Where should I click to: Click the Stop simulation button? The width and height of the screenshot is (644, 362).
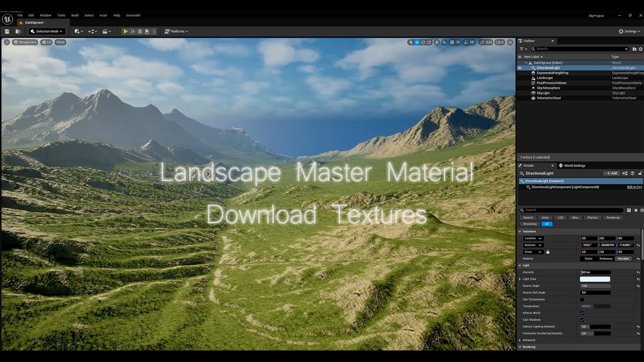point(140,31)
